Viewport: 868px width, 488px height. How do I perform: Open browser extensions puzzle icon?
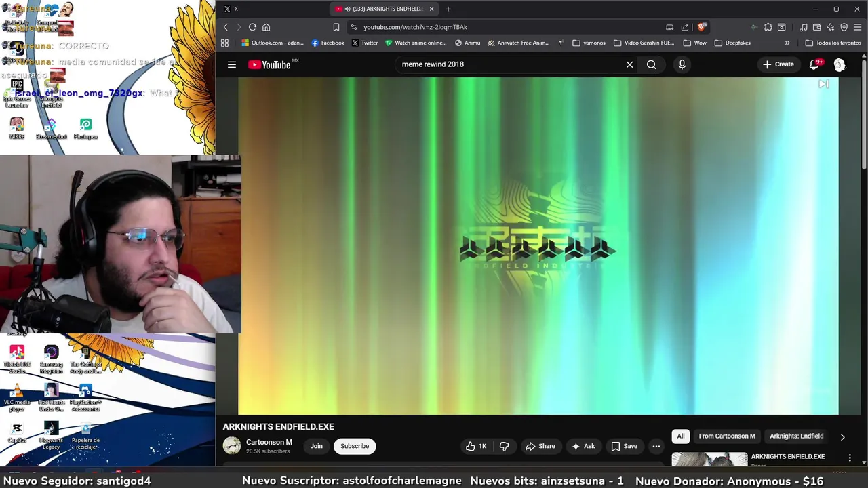[768, 27]
